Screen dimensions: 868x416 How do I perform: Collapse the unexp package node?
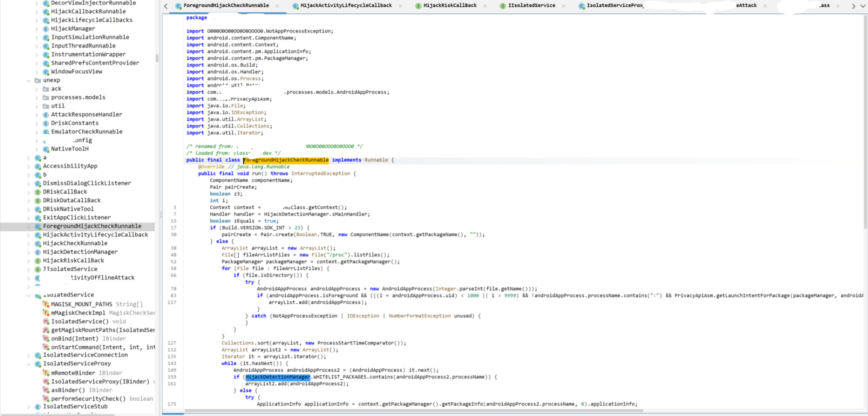pyautogui.click(x=29, y=80)
